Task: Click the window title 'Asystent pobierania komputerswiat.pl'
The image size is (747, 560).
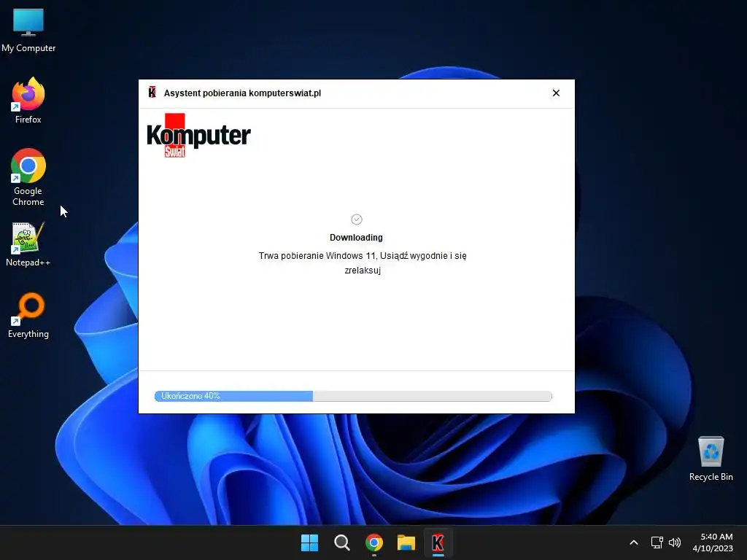Action: 242,93
